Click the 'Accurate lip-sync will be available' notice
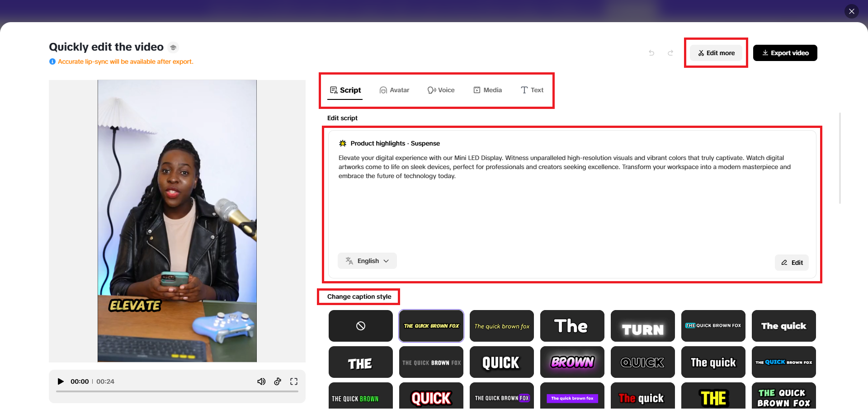Screen dimensions: 868x414 click(x=126, y=61)
